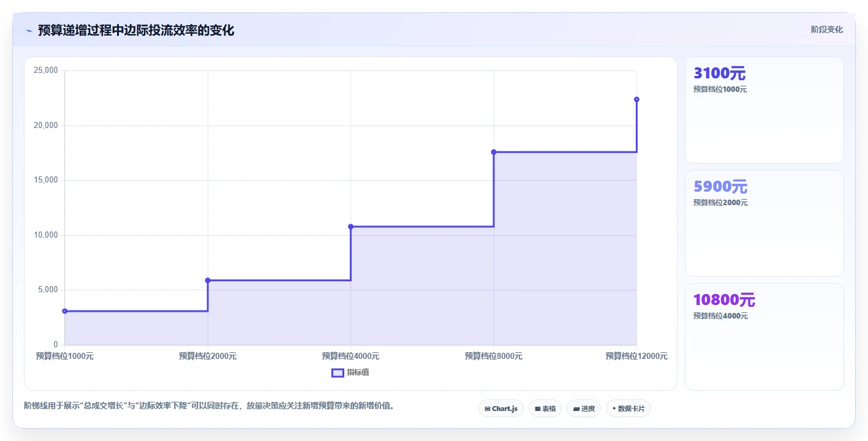This screenshot has width=868, height=441.
Task: Click the legend color box for 指标值
Action: coord(338,372)
